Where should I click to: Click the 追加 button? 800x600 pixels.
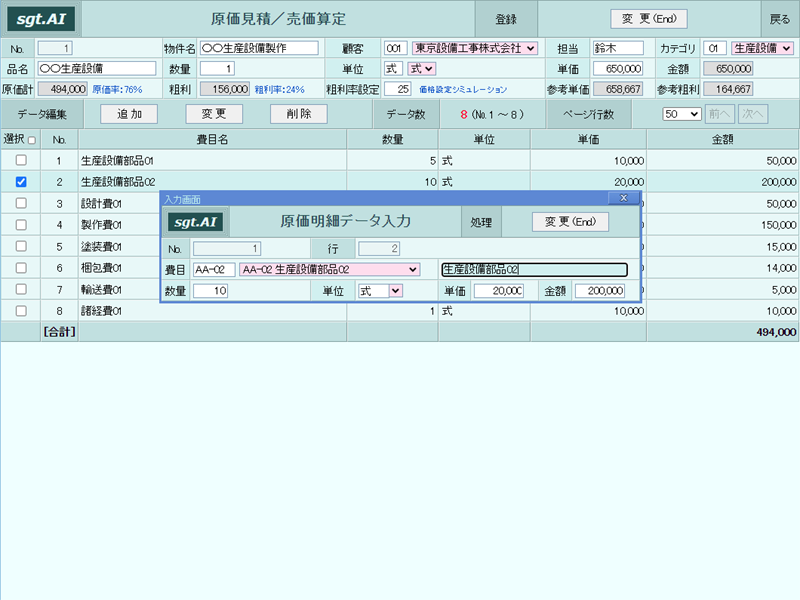point(129,114)
